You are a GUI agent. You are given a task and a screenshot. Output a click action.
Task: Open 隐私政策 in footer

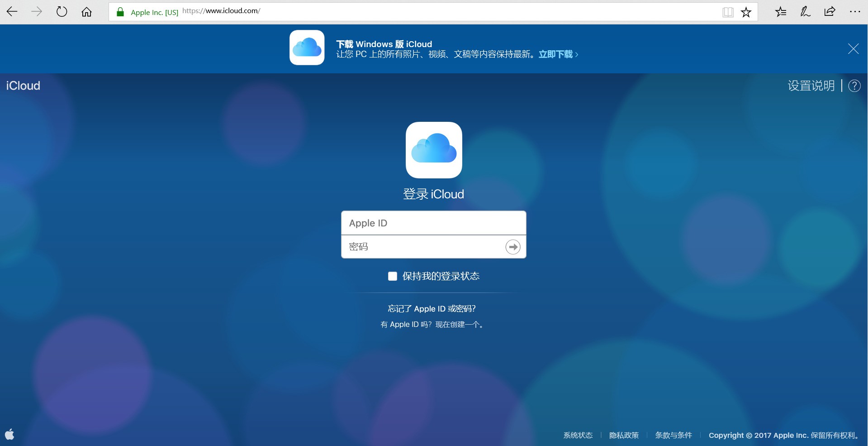pos(624,435)
